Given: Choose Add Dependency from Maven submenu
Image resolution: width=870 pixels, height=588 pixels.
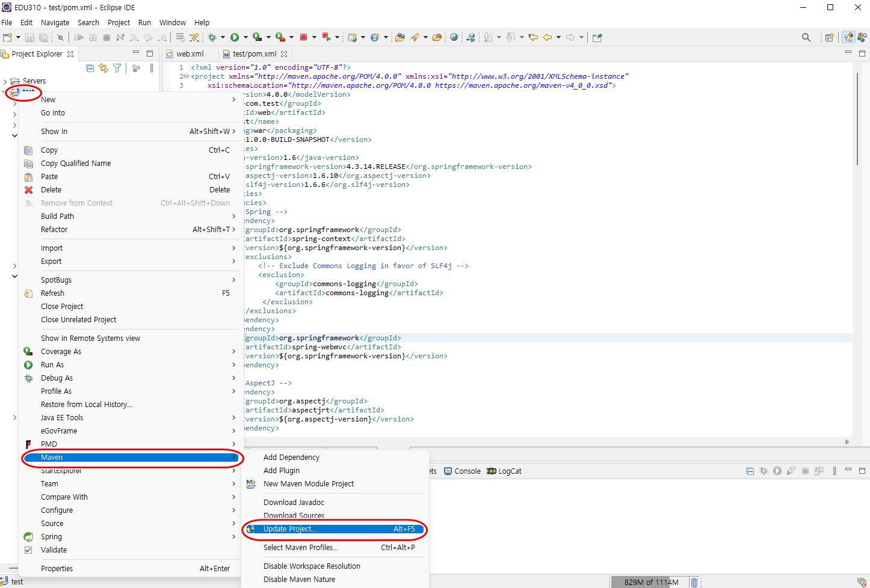Looking at the screenshot, I should [291, 458].
